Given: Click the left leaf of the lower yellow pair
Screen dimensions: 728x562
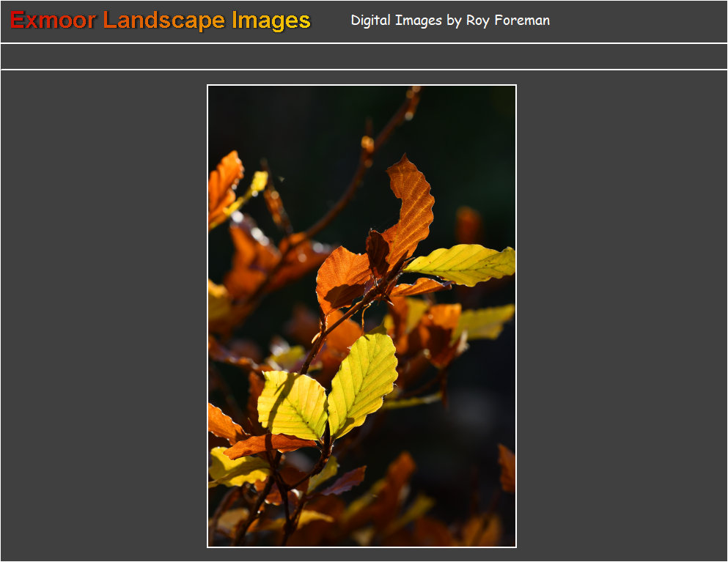Looking at the screenshot, I should click(x=291, y=404).
